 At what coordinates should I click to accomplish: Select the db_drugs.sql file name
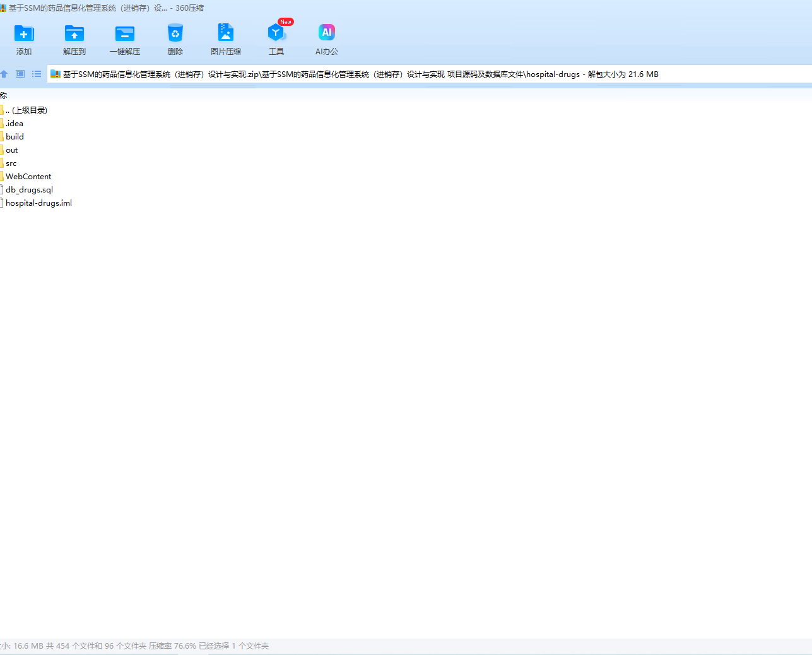30,189
